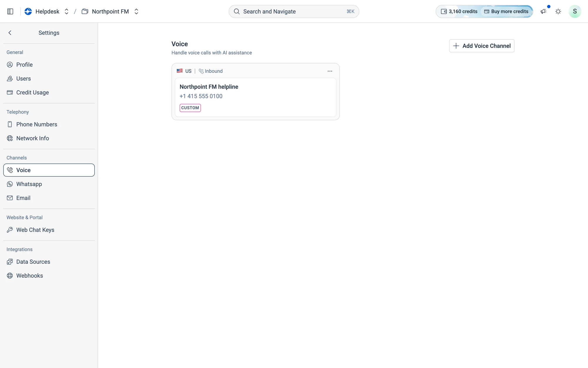Click the Northpoint FM folder icon
This screenshot has width=588, height=368.
[85, 11]
